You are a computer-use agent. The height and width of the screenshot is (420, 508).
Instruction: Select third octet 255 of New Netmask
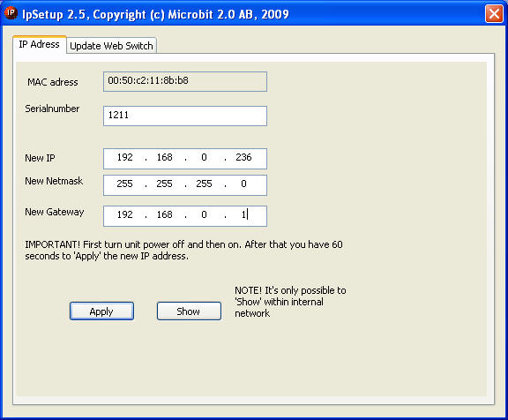pyautogui.click(x=204, y=184)
